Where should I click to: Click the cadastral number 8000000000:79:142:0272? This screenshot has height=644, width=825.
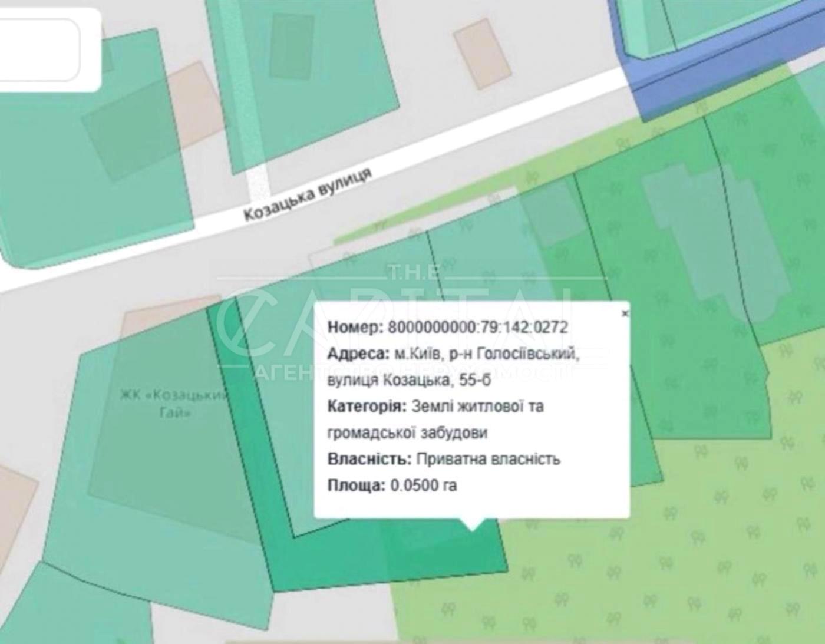477,327
